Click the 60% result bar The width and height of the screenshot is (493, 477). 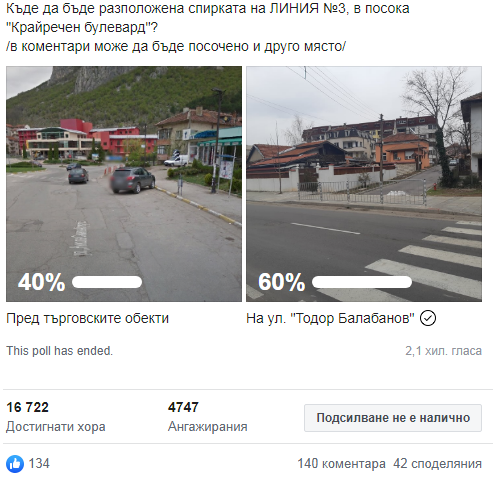pos(362,282)
